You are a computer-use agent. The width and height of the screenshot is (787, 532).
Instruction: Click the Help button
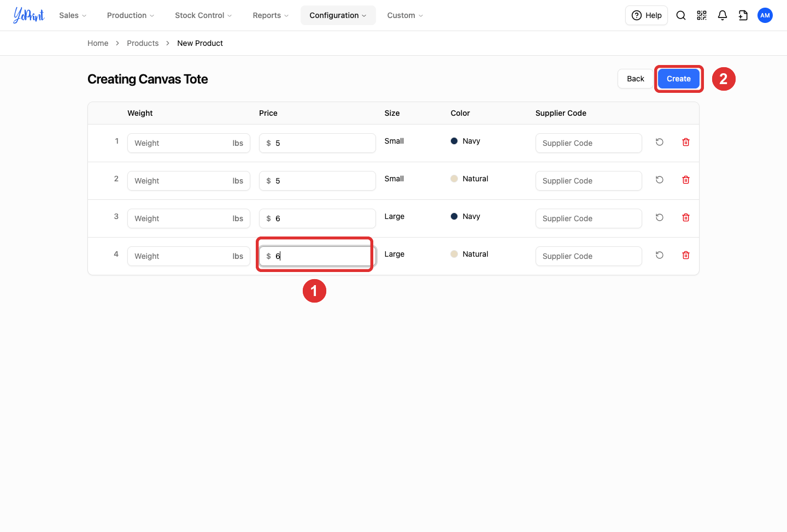pos(647,15)
